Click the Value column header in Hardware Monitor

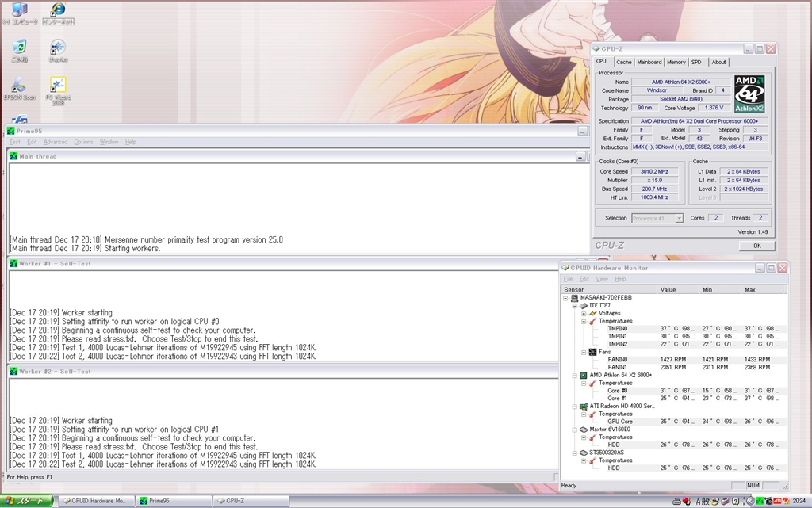pyautogui.click(x=678, y=290)
